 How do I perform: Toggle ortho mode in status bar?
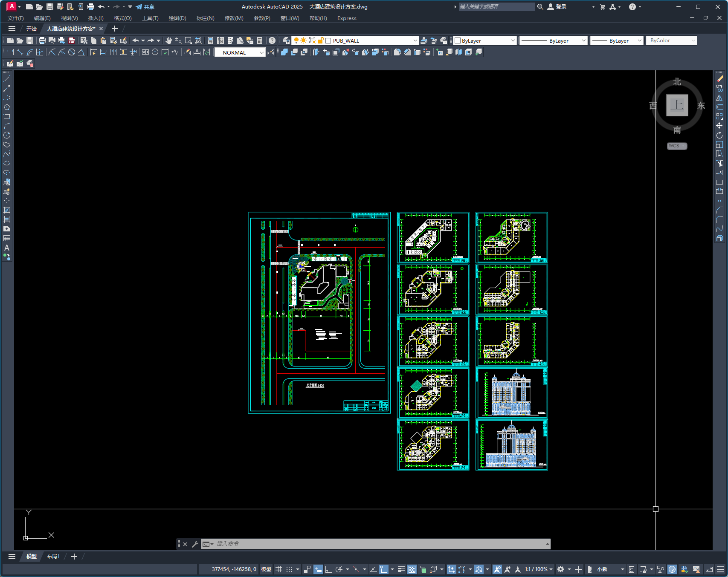328,569
